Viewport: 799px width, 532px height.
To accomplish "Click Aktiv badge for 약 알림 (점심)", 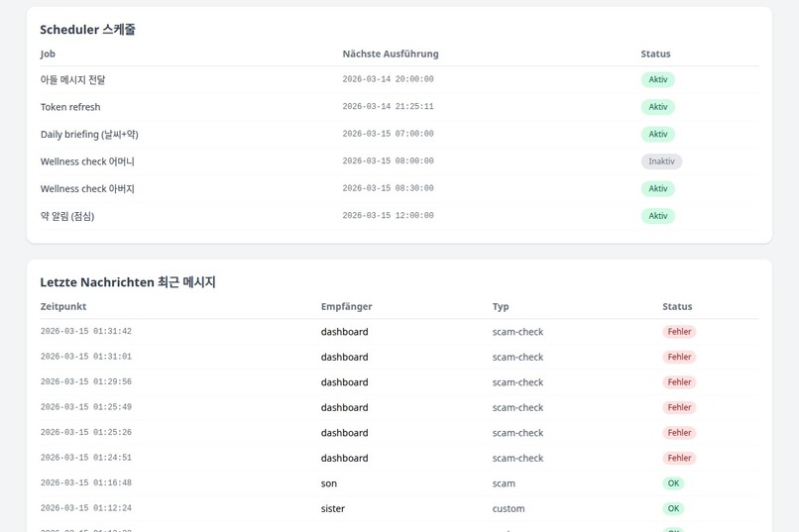I will (x=658, y=216).
